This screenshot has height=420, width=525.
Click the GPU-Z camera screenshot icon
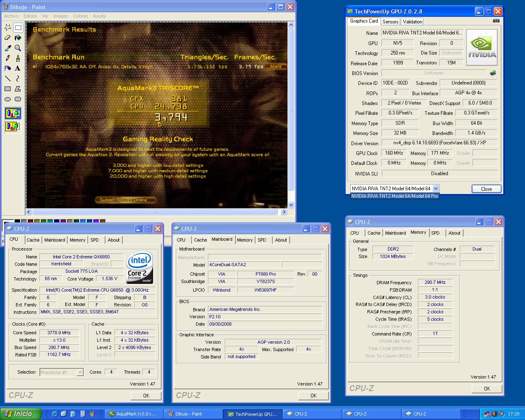496,21
